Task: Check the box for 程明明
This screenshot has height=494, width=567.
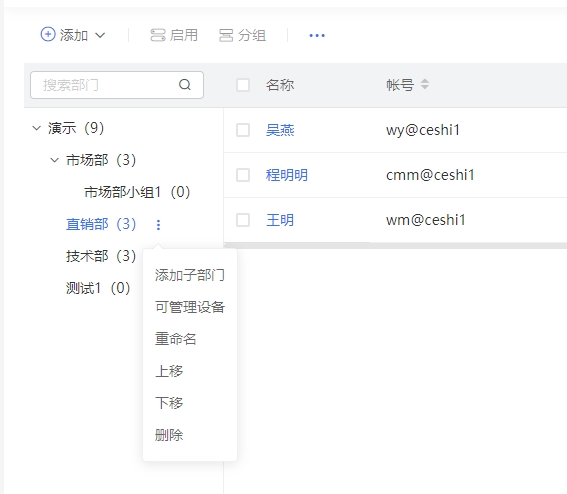Action: [243, 175]
